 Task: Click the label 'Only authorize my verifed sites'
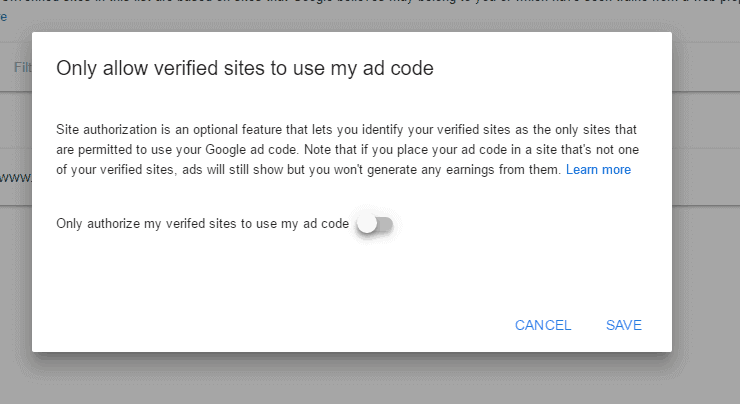pos(202,224)
